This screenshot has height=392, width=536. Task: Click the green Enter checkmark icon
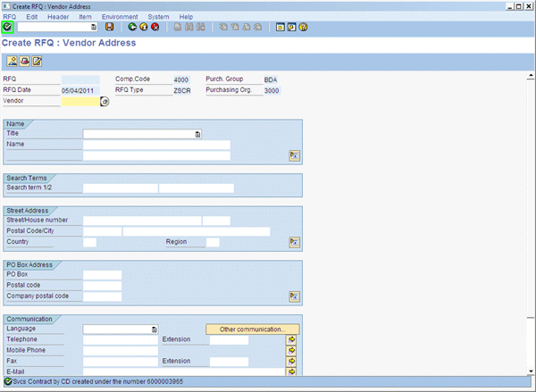(x=7, y=28)
